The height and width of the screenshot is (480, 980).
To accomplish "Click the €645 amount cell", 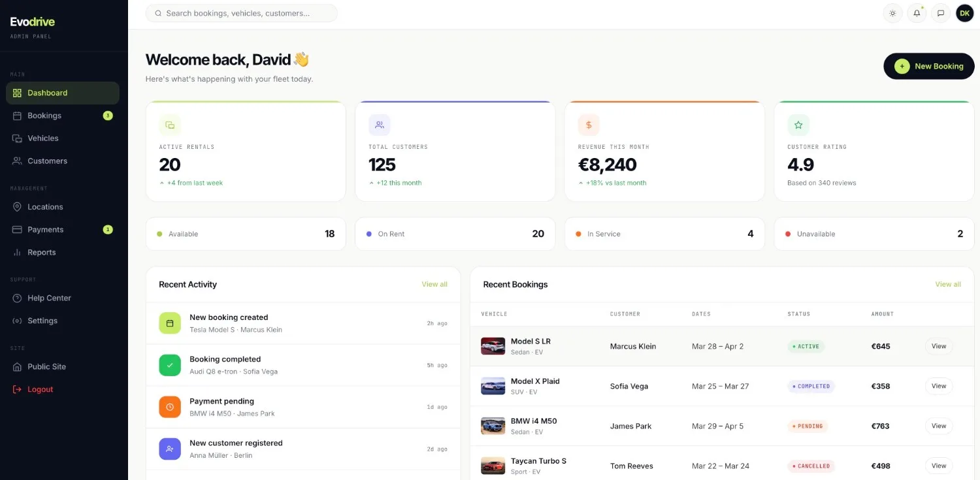I will [x=881, y=347].
